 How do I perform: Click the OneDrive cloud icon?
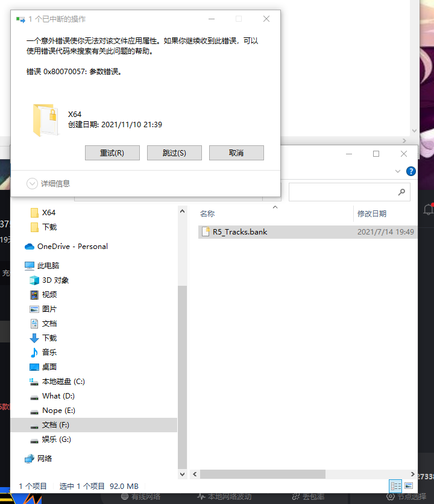[30, 247]
